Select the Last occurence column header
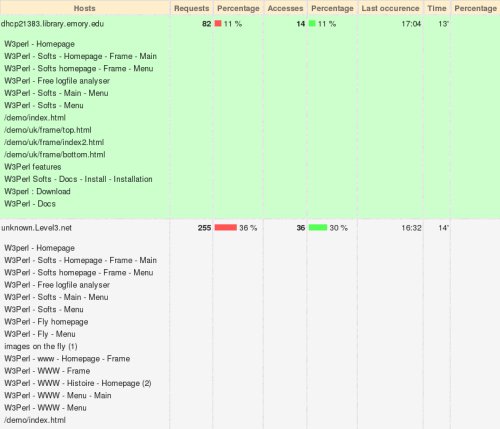The width and height of the screenshot is (500, 429). pyautogui.click(x=390, y=9)
